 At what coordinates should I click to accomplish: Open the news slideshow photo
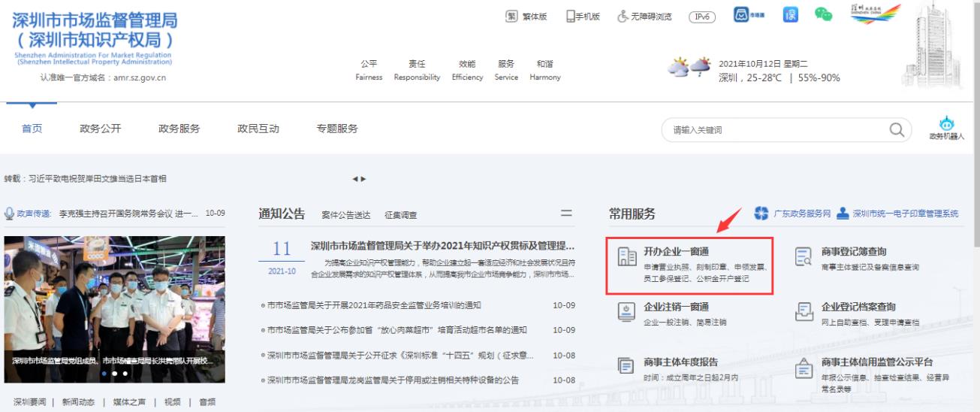(x=114, y=309)
